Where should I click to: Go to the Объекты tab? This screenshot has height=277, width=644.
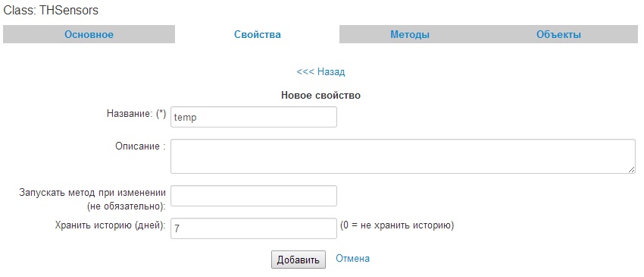pos(558,35)
